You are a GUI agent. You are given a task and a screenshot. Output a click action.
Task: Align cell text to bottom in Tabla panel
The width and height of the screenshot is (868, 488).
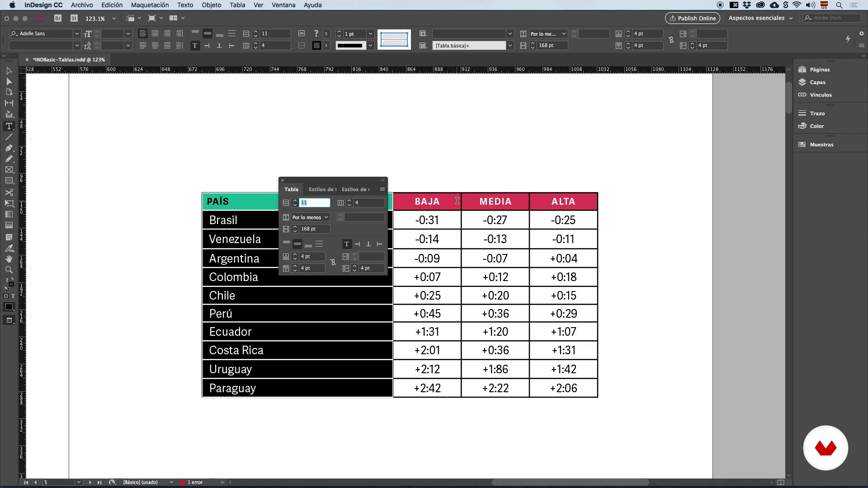308,244
